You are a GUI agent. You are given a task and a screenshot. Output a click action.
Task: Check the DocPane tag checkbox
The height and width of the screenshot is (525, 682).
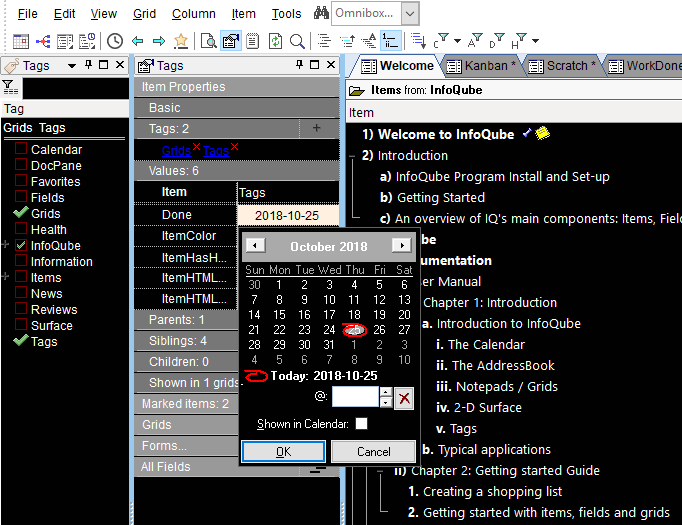(x=21, y=165)
